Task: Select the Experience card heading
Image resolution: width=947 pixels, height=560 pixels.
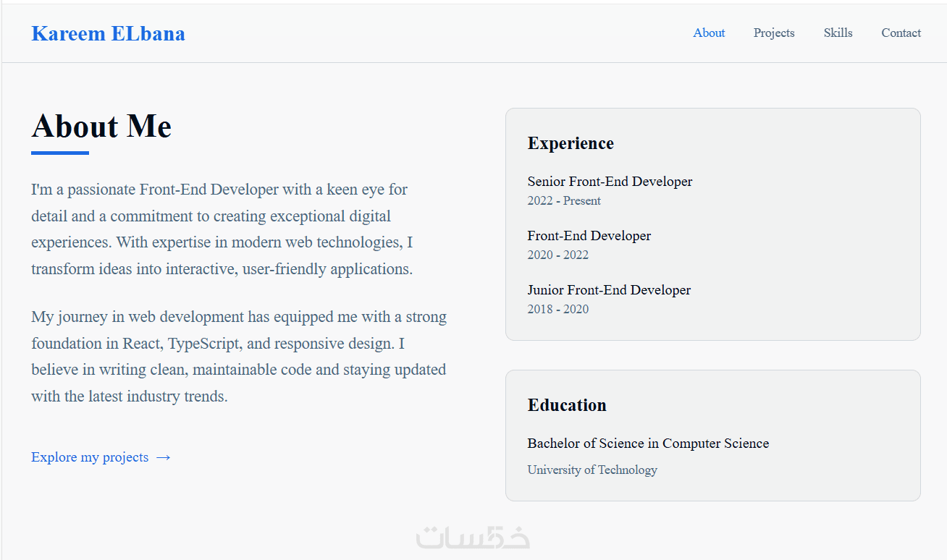Action: pos(571,143)
